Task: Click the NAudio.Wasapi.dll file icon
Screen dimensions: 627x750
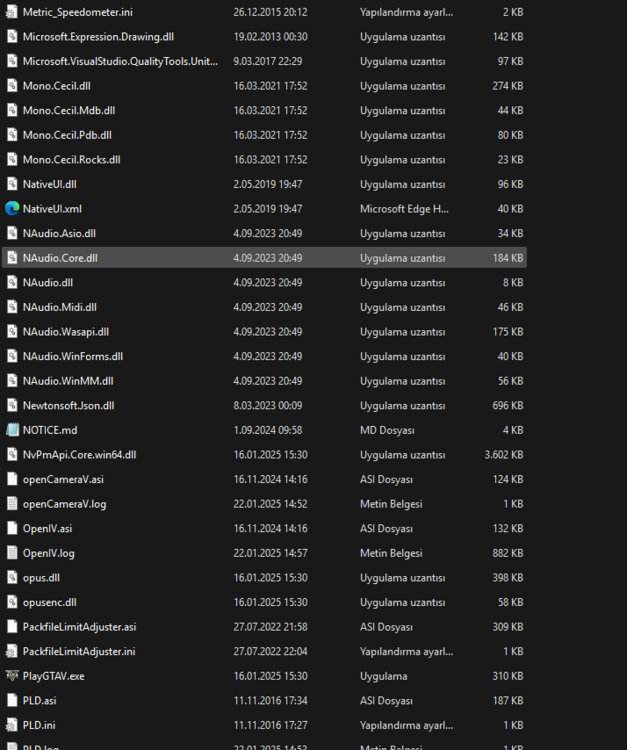Action: pos(12,332)
